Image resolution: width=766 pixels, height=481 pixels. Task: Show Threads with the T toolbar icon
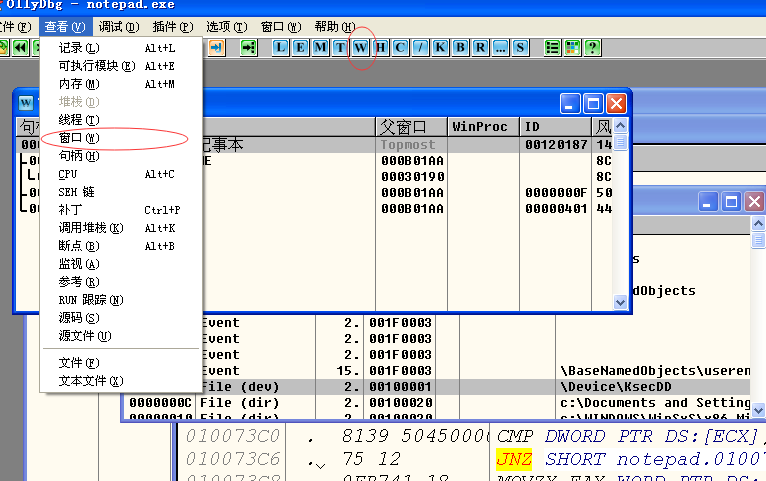tap(340, 47)
